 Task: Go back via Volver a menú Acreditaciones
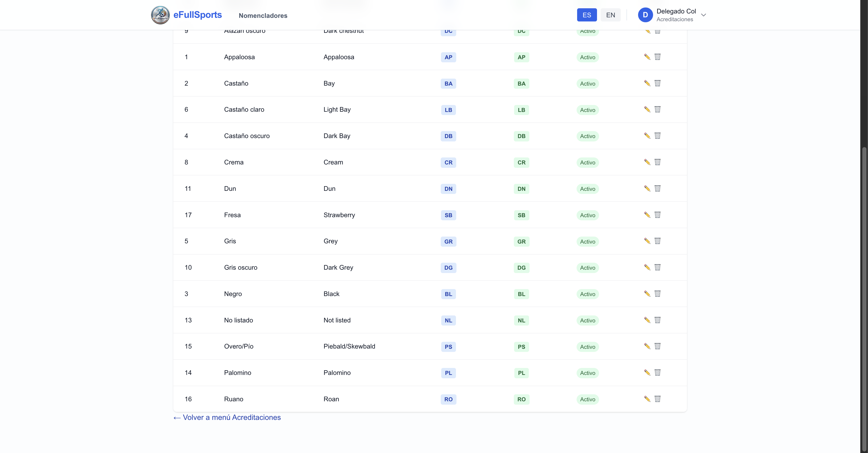[227, 418]
